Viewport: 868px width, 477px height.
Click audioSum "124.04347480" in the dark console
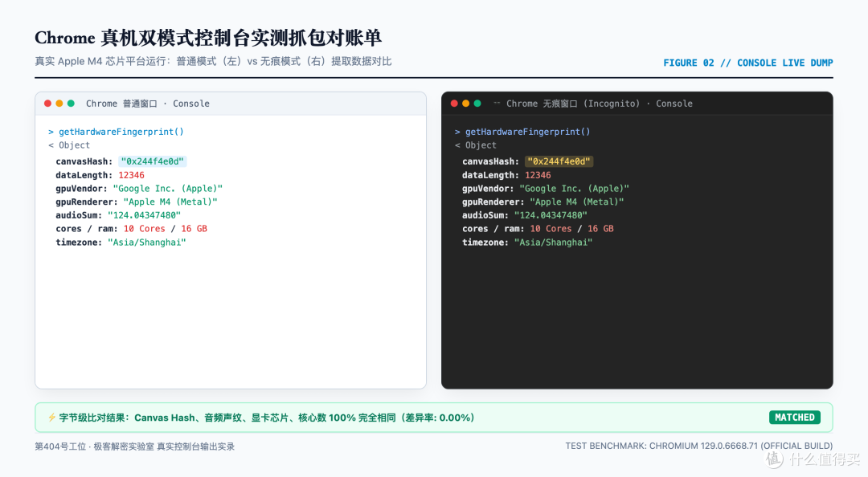tap(551, 215)
